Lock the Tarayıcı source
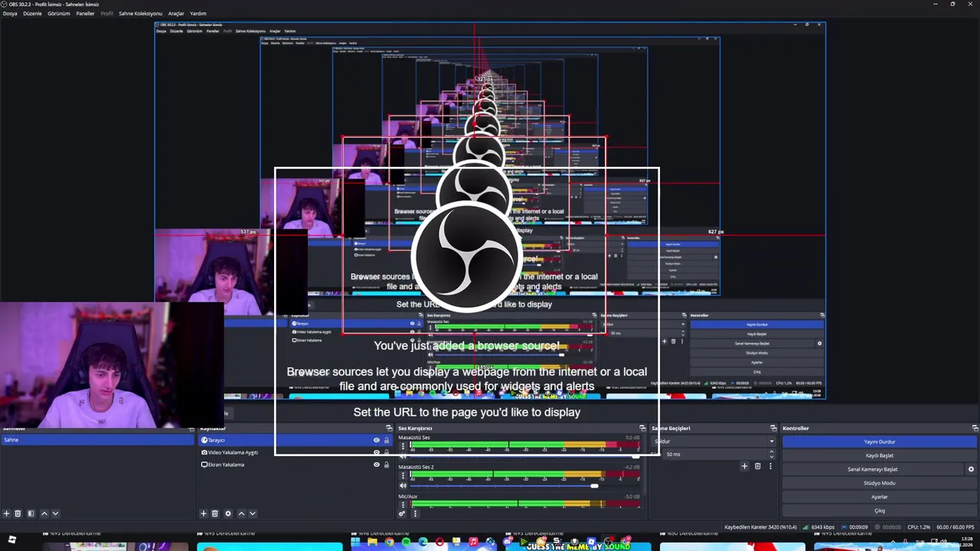 [386, 440]
